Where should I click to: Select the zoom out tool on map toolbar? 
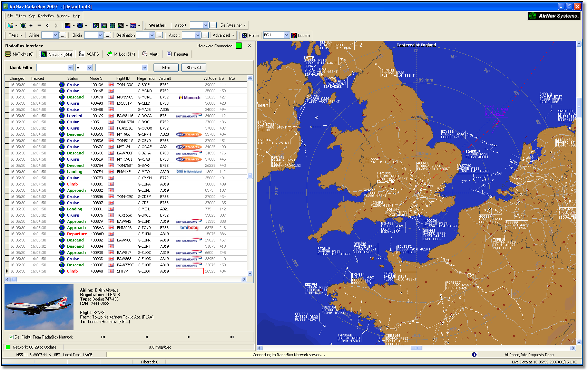39,26
